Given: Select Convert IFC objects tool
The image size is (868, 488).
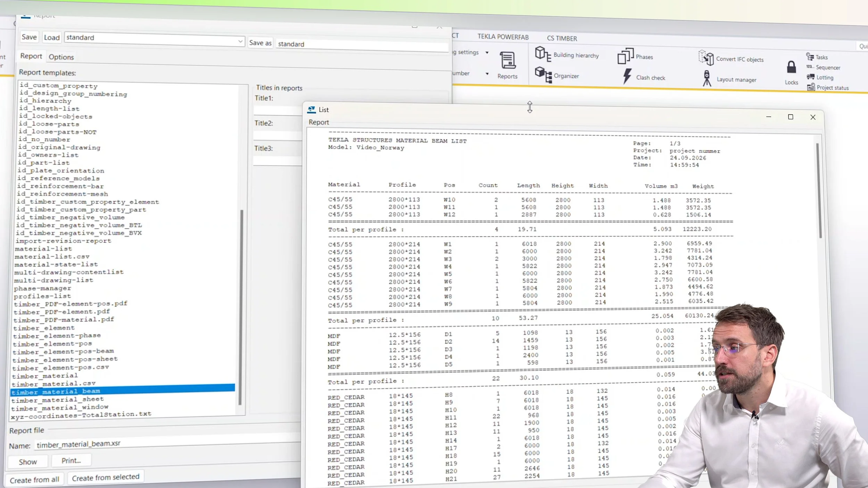Looking at the screenshot, I should (731, 58).
